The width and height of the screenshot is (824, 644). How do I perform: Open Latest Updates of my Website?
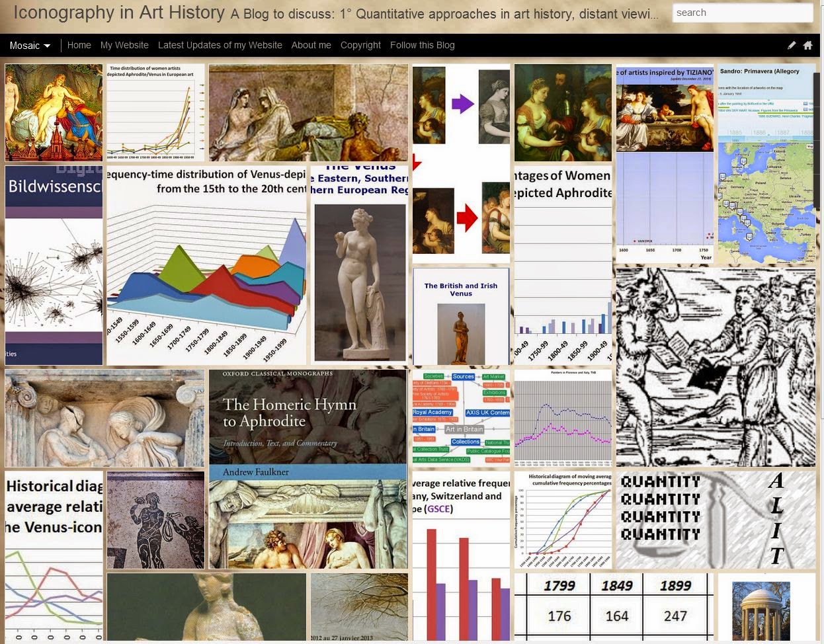click(220, 45)
